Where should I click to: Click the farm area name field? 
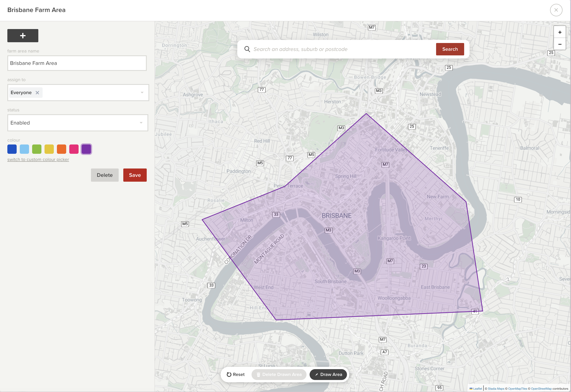pos(77,63)
